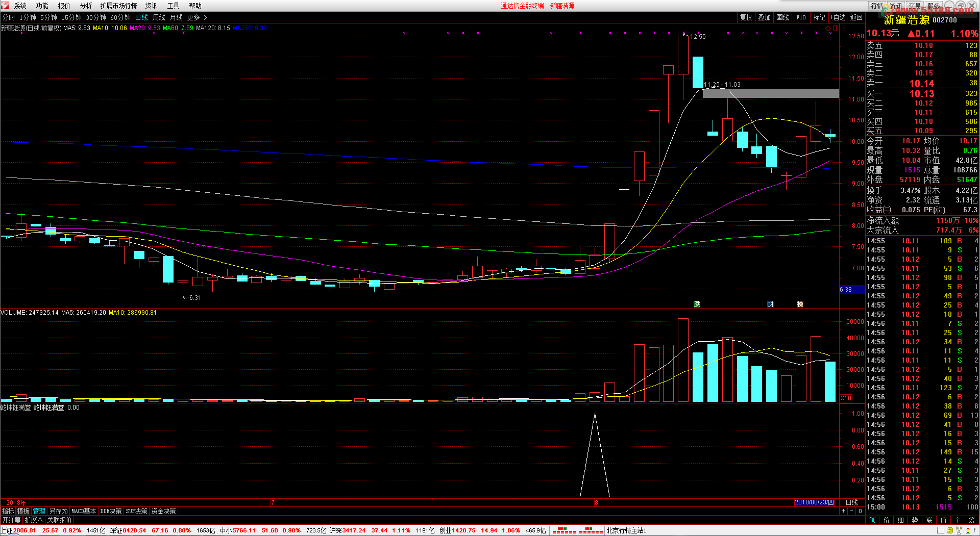Open F10 company info
The width and height of the screenshot is (980, 536).
801,17
